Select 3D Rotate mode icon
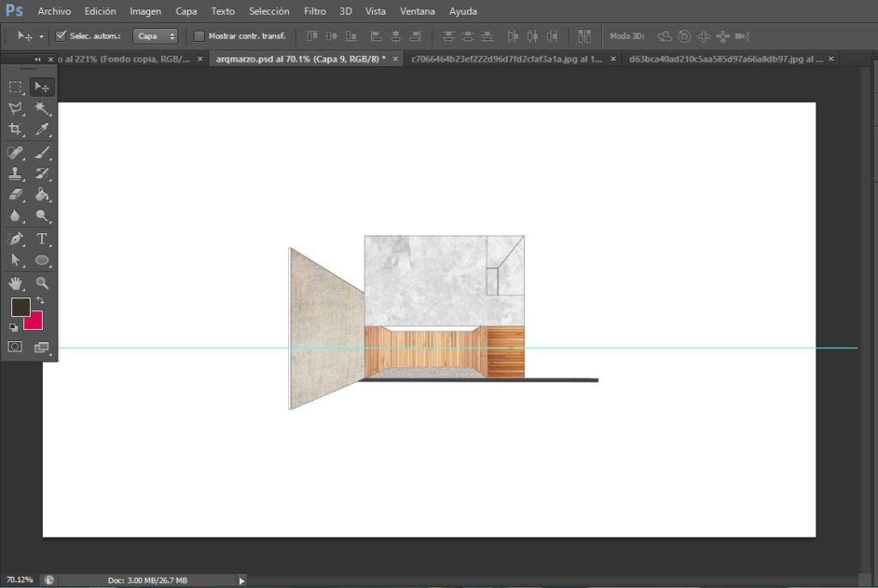This screenshot has width=878, height=588. (x=665, y=36)
